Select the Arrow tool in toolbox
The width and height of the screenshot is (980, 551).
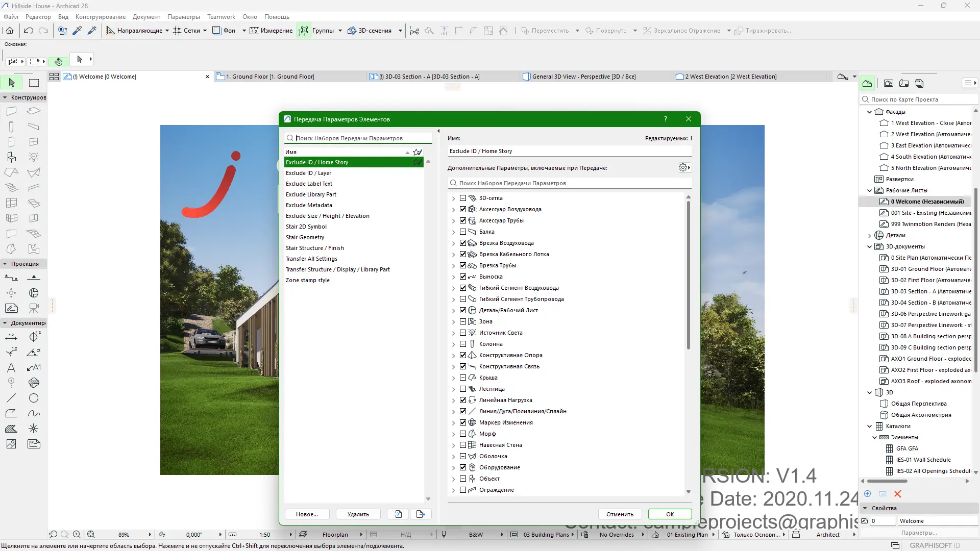(12, 83)
